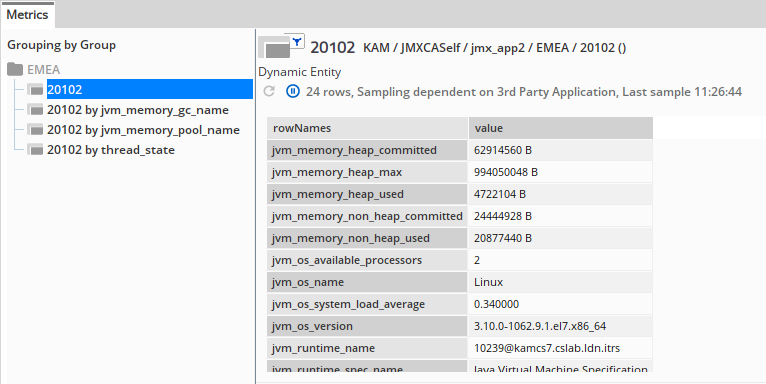Screen dimensions: 766x384
Task: Click the refresh sampling arrow icon
Action: (269, 91)
